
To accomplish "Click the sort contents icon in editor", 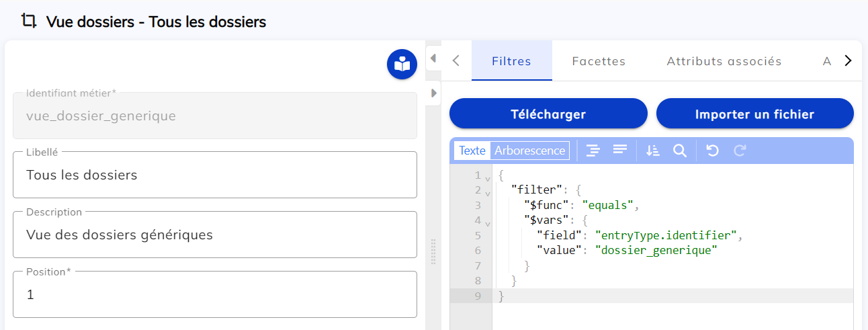I will [652, 151].
